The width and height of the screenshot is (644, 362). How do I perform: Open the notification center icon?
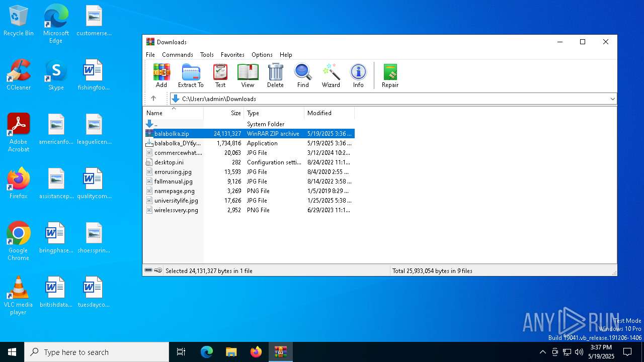tap(627, 352)
